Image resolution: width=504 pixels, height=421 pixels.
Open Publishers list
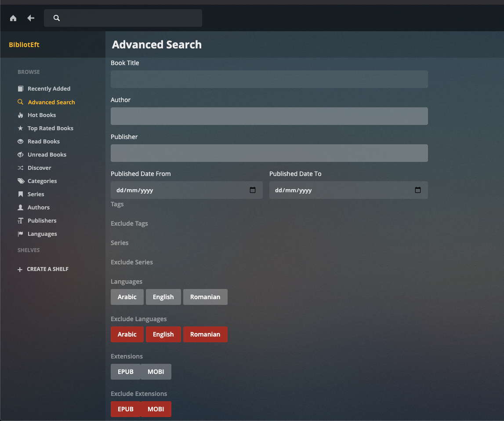point(42,220)
